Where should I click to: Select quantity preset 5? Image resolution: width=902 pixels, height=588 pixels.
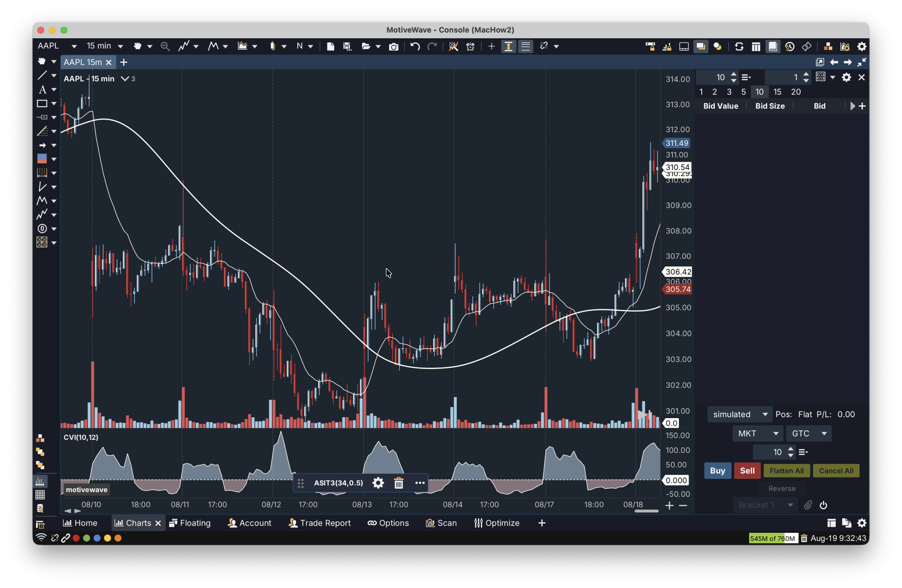point(743,92)
